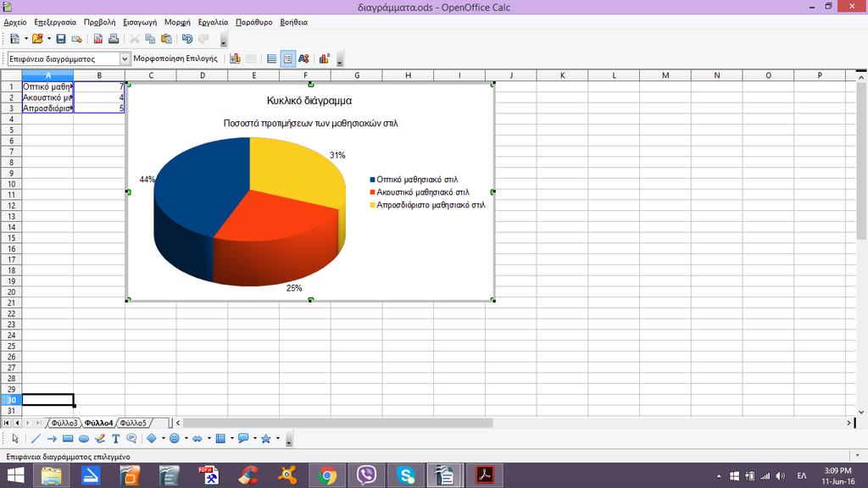Click the vertical scrollbar thumb
The height and width of the screenshot is (488, 868).
tap(861, 161)
